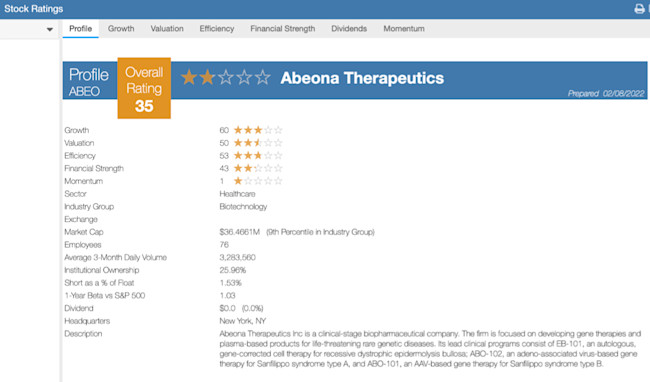Image resolution: width=650 pixels, height=382 pixels.
Task: Click the orange Overall Rating 35 badge
Action: (144, 88)
